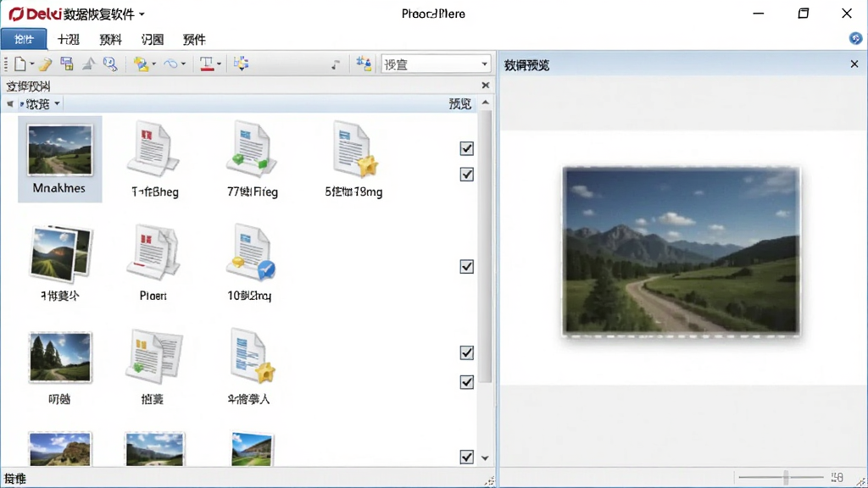868x488 pixels.
Task: Click the 预览 header button
Action: tap(460, 103)
